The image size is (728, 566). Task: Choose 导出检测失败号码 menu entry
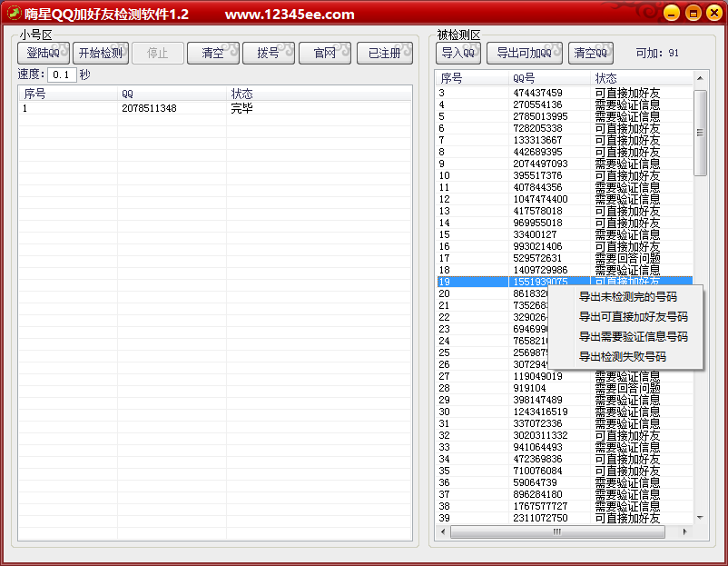[622, 357]
